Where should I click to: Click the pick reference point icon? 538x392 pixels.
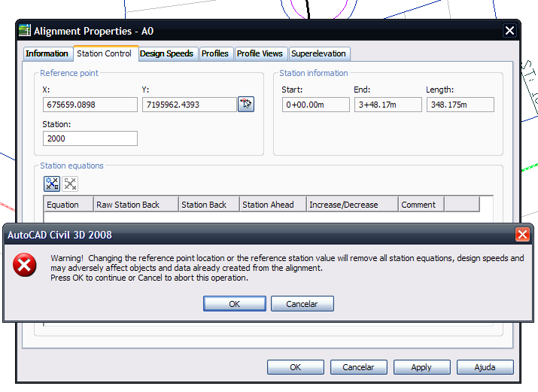tap(246, 105)
